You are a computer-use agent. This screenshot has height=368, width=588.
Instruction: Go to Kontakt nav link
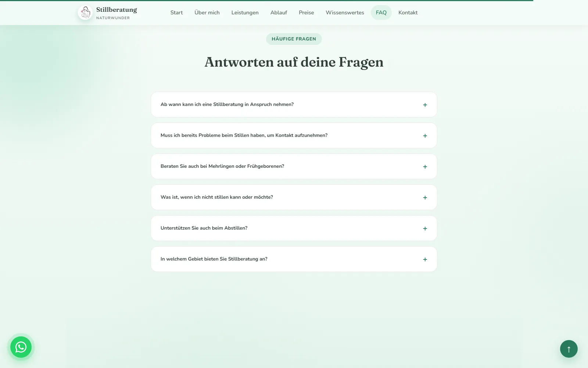pyautogui.click(x=408, y=13)
